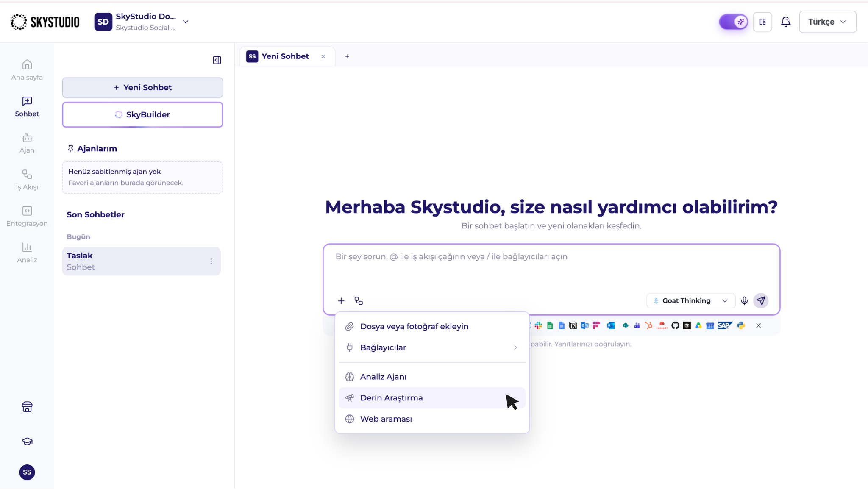Select Derin Araştırma from the menu
868x489 pixels.
pos(432,398)
